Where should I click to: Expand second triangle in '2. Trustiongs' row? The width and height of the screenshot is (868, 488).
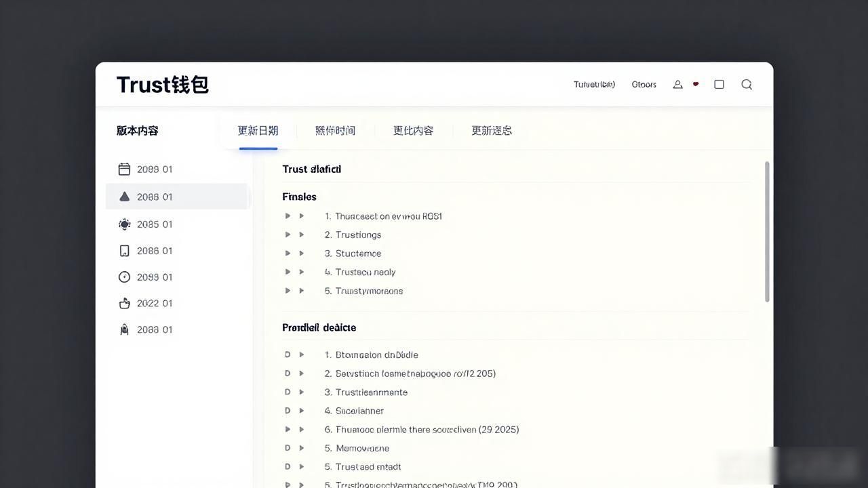tap(302, 235)
